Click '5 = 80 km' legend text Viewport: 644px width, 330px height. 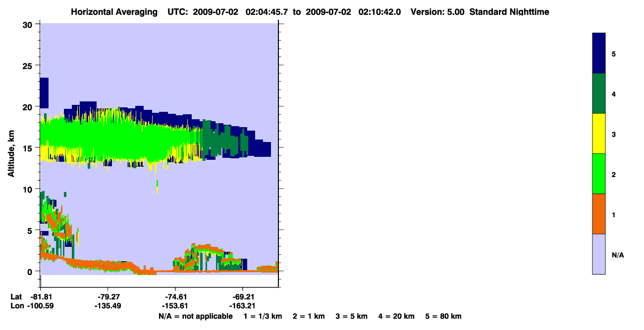(x=443, y=317)
